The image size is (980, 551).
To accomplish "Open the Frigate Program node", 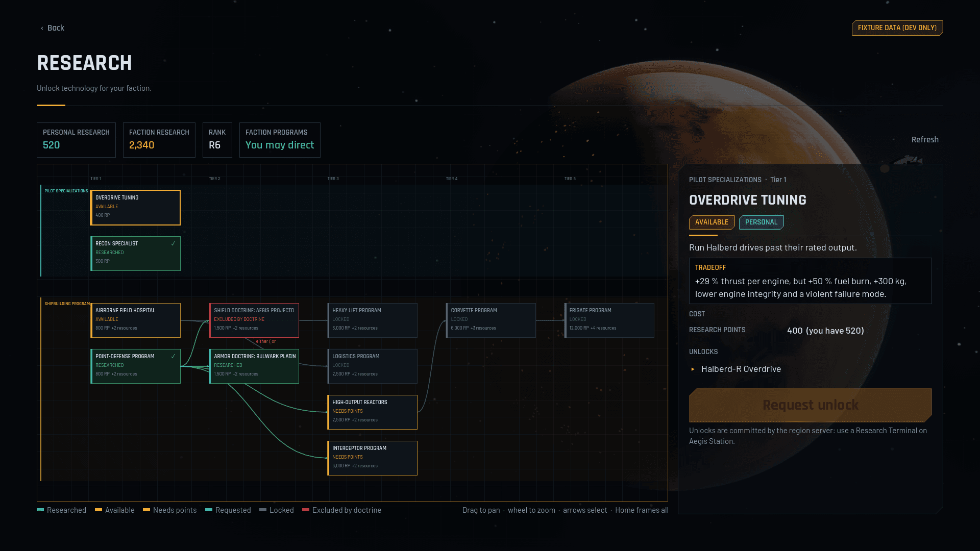I will click(609, 320).
